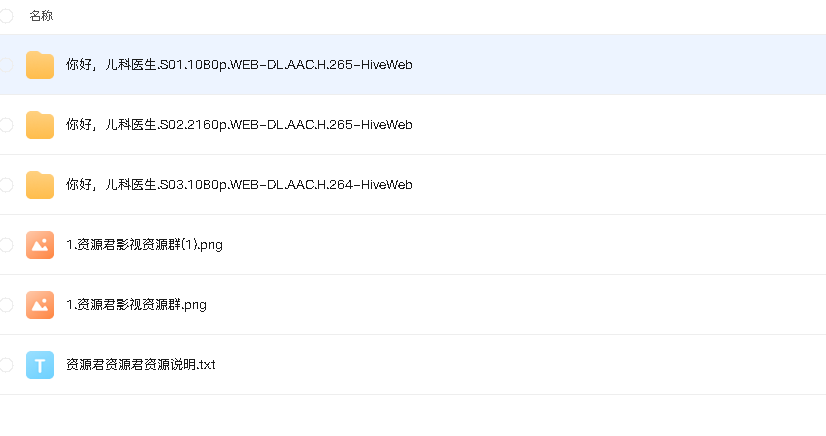Screen dimensions: 826x436
Task: Click the S03.1080p H.264 folder icon
Action: (x=40, y=185)
